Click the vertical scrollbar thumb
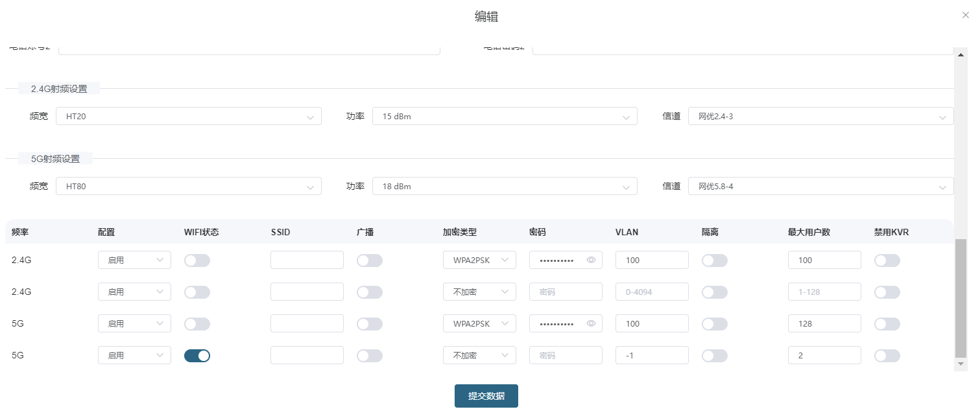980x418 pixels. (961, 298)
